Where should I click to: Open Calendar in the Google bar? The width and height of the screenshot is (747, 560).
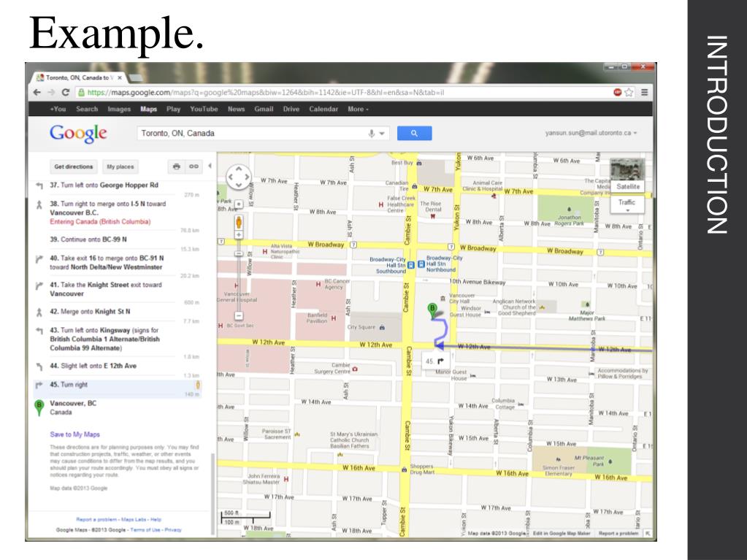323,109
